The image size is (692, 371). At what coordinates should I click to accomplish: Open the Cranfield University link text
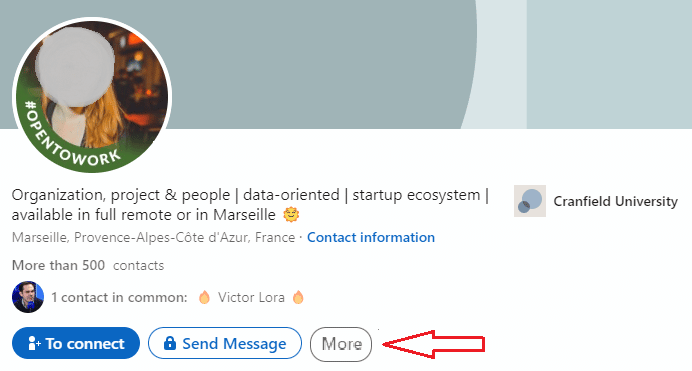click(x=615, y=202)
